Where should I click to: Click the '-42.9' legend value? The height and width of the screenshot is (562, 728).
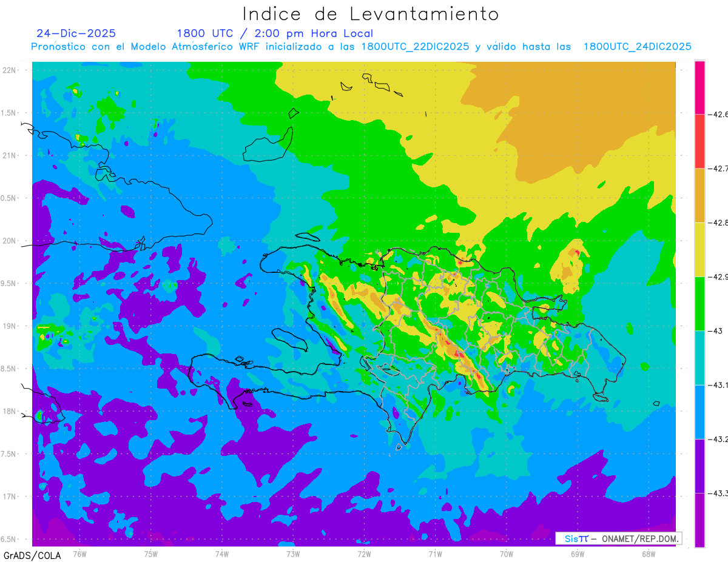point(720,277)
